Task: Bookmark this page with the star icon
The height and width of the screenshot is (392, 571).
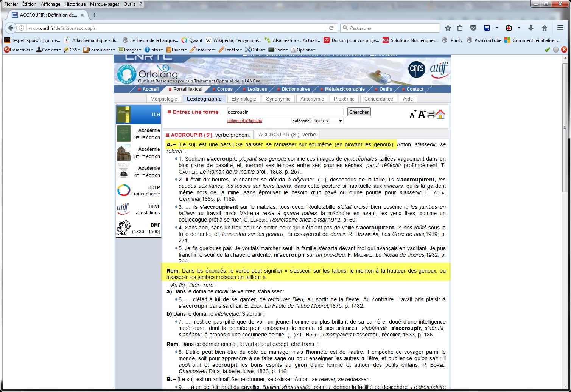Action: pos(448,28)
